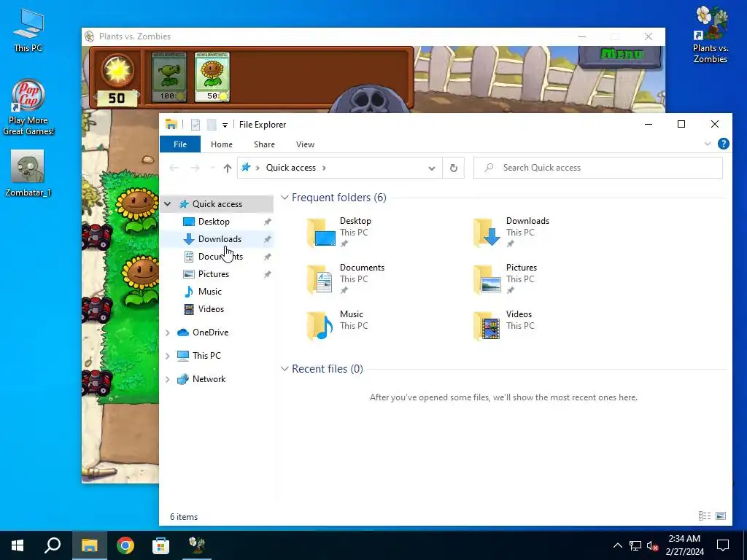Select Pictures frequent folder icon
Image resolution: width=747 pixels, height=560 pixels.
pyautogui.click(x=487, y=279)
